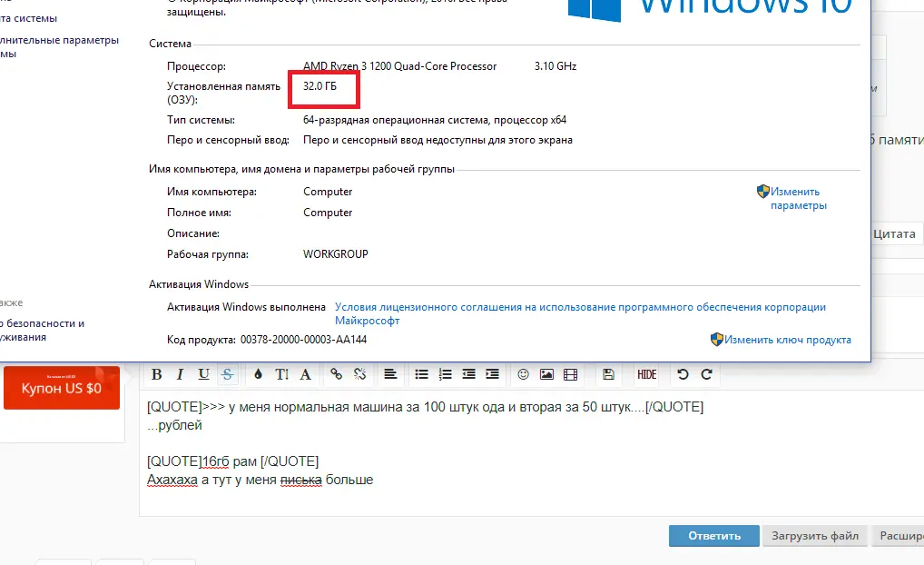Click the Полное имя Computer value
Screen dimensions: 924x565
click(x=328, y=213)
